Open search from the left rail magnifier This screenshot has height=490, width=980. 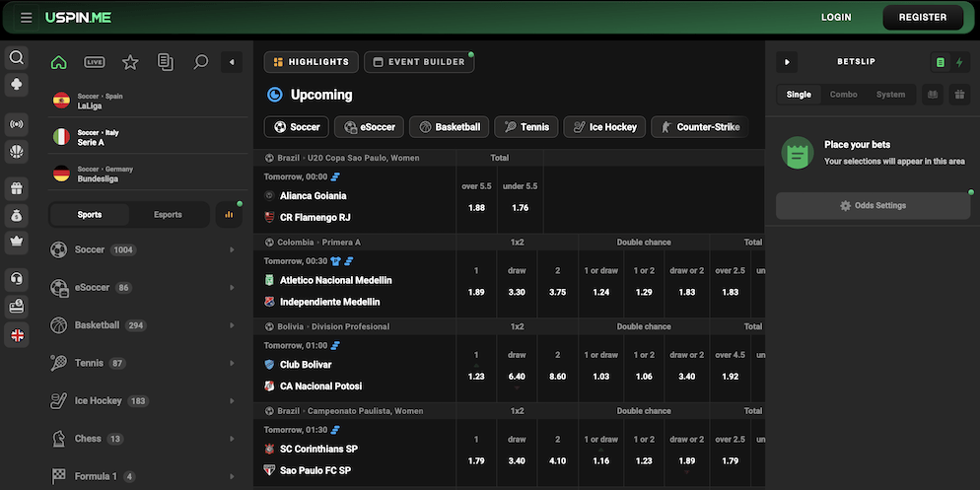click(17, 58)
